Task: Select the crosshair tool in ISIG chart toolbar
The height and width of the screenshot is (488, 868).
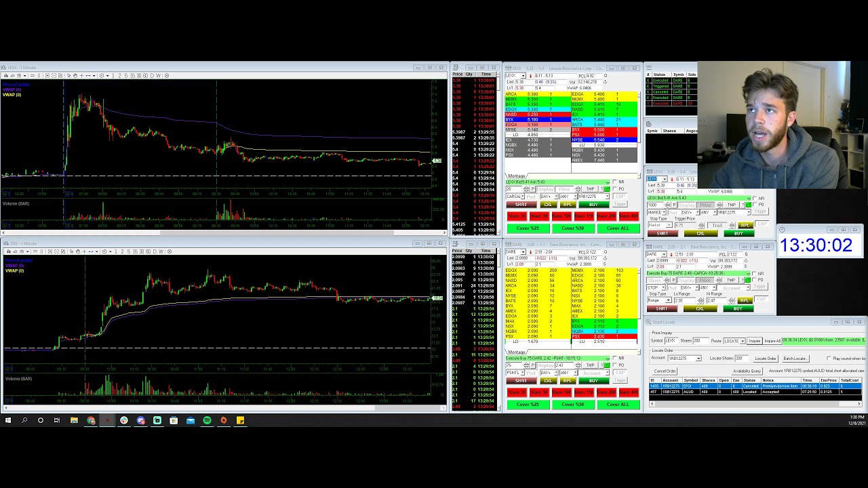Action: click(x=85, y=251)
